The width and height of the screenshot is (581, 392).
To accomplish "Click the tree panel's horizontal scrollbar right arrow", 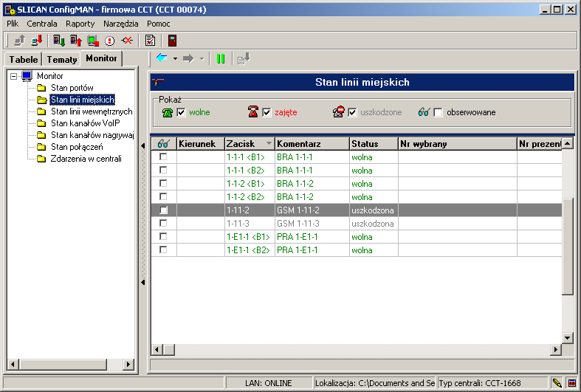I will 128,364.
